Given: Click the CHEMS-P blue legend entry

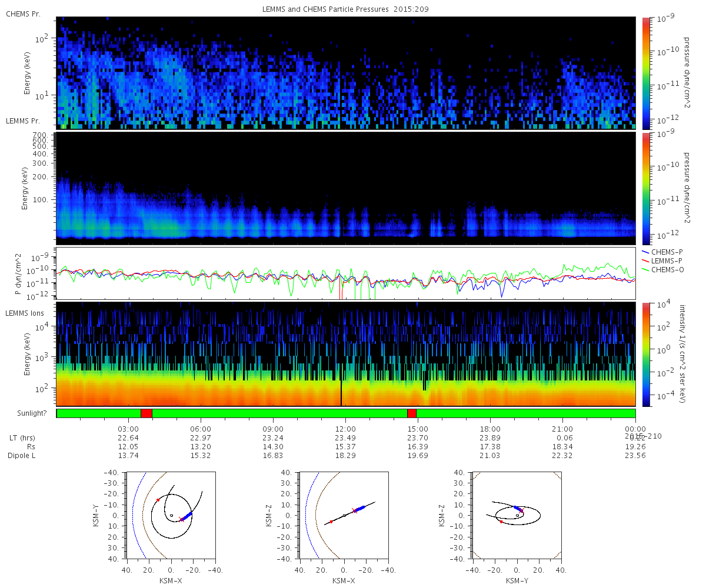Looking at the screenshot, I should [663, 251].
